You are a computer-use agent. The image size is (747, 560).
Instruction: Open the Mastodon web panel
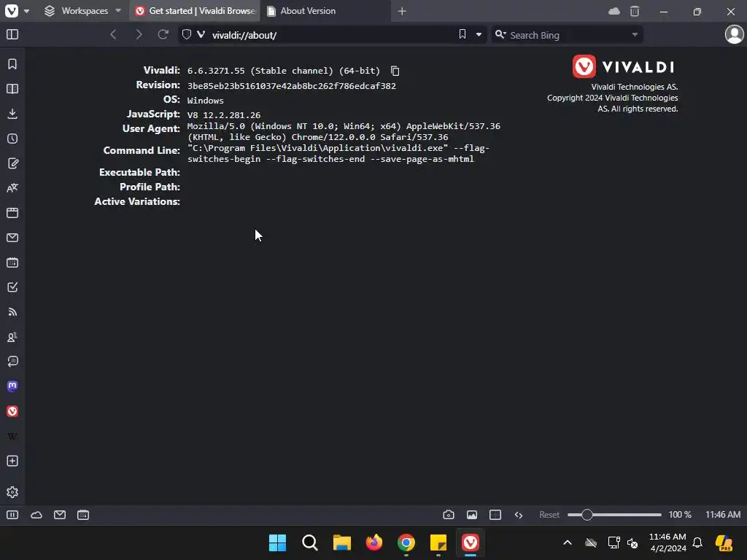tap(12, 386)
